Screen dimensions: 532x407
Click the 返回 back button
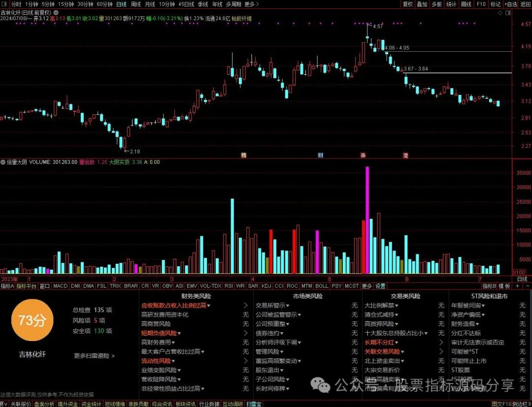tap(525, 4)
